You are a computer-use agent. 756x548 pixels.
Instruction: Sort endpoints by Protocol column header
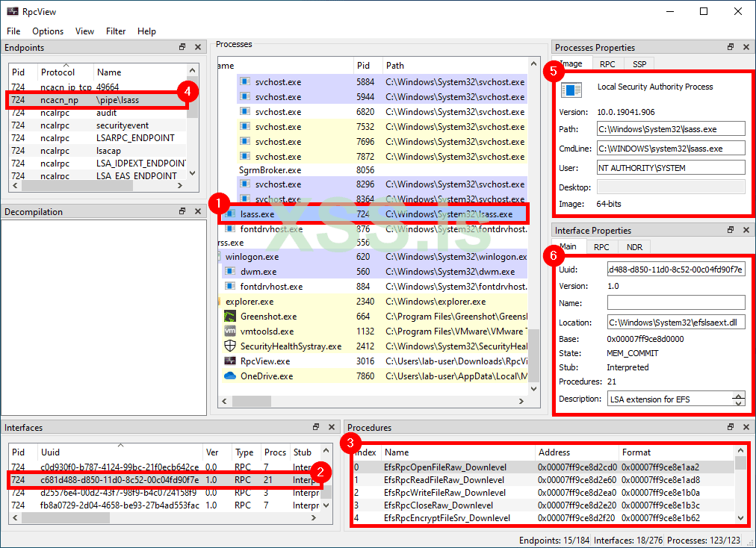pos(65,72)
